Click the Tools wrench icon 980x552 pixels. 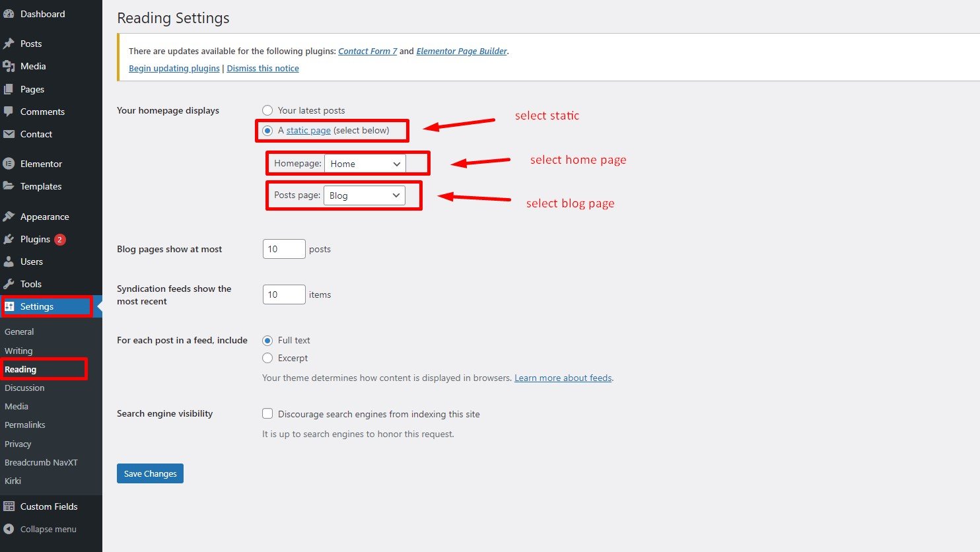pyautogui.click(x=9, y=284)
